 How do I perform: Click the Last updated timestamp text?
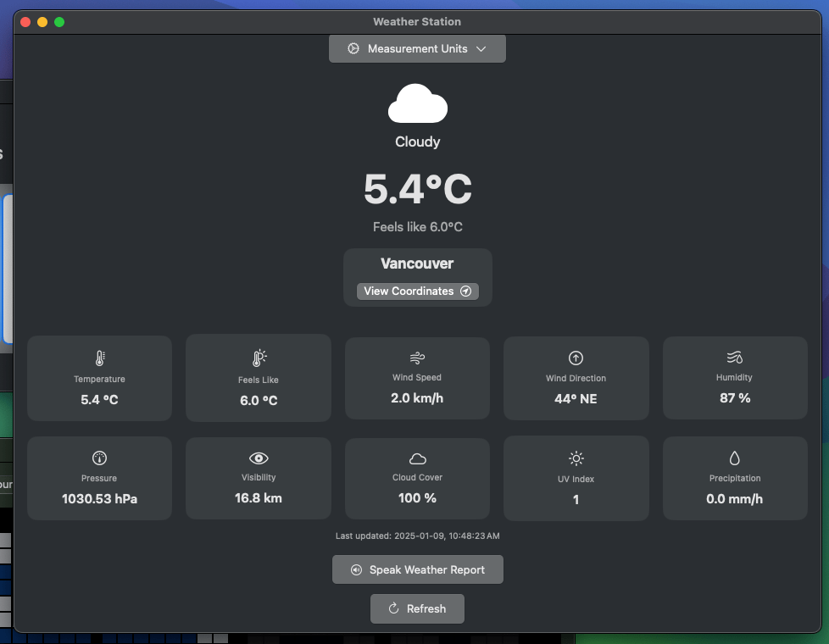coord(417,536)
